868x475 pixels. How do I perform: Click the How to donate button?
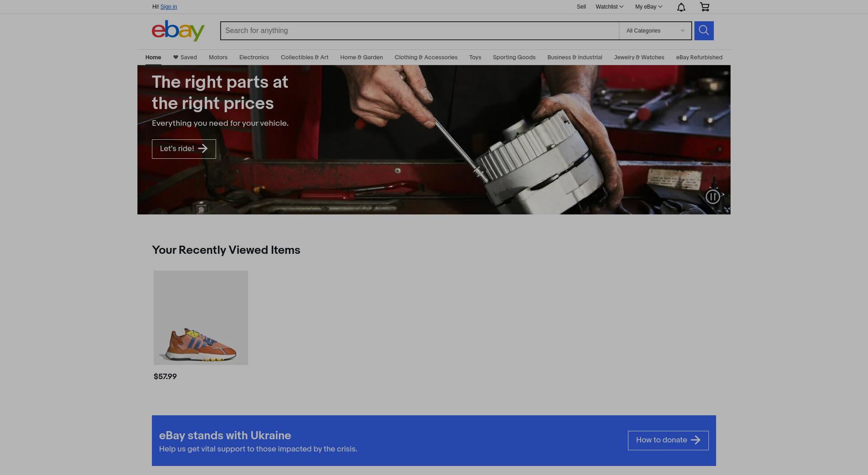click(668, 440)
